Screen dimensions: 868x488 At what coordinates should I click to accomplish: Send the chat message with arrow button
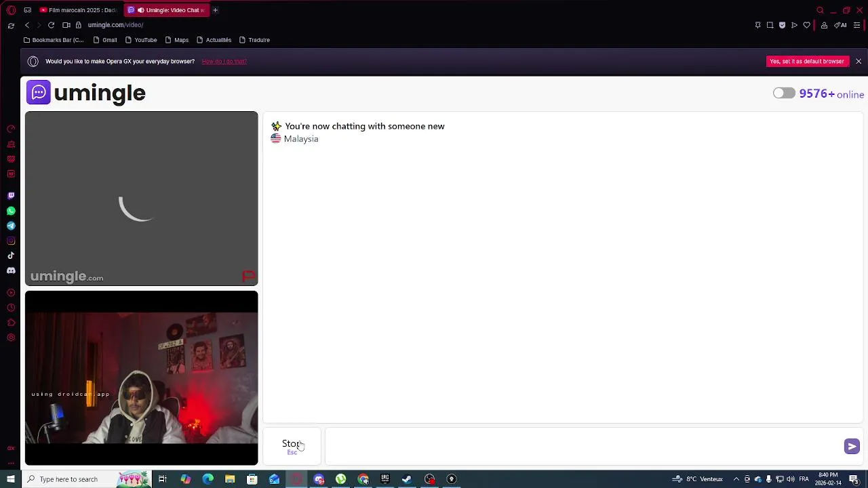pyautogui.click(x=852, y=446)
